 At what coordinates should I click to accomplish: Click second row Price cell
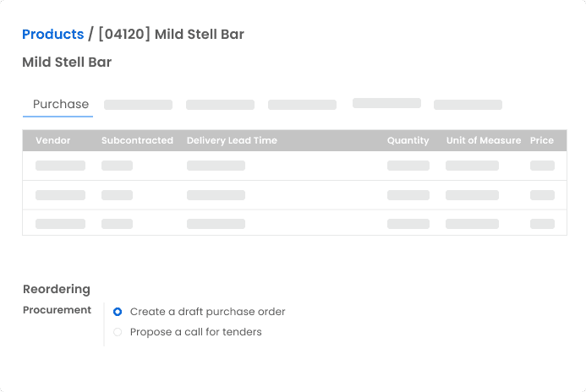[x=542, y=195]
